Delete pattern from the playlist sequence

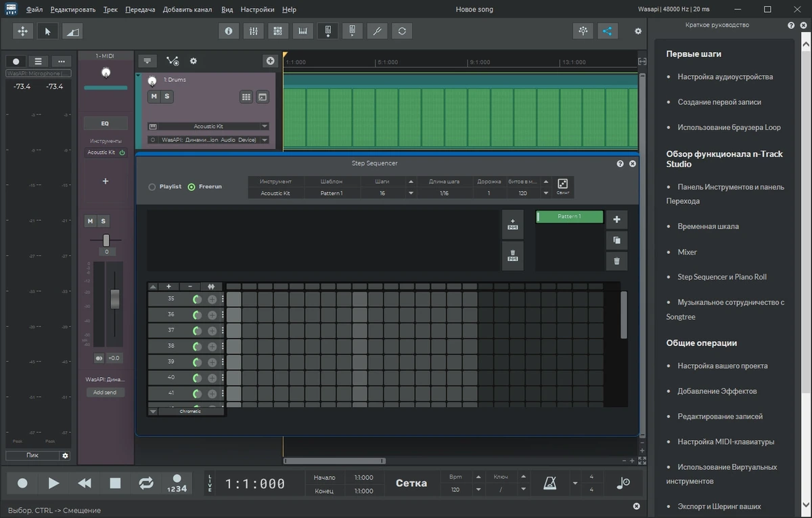(x=512, y=255)
